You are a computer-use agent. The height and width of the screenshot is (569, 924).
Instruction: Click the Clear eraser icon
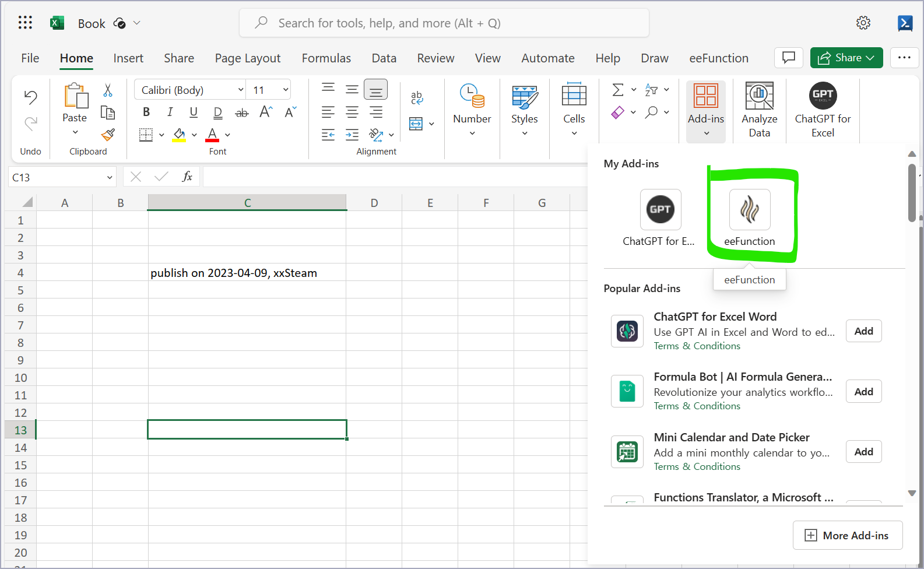pyautogui.click(x=618, y=112)
